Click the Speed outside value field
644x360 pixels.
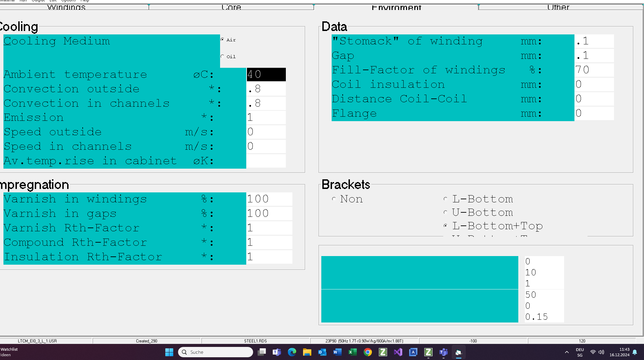(266, 132)
